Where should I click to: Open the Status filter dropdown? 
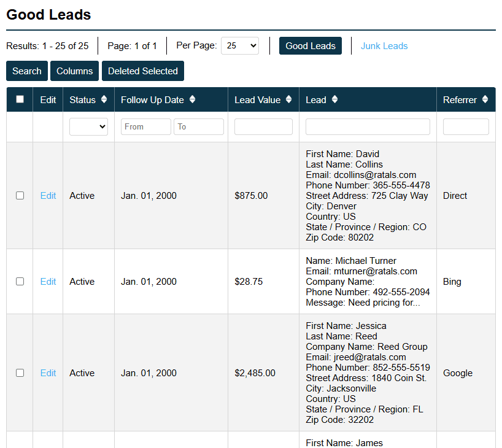pos(88,126)
